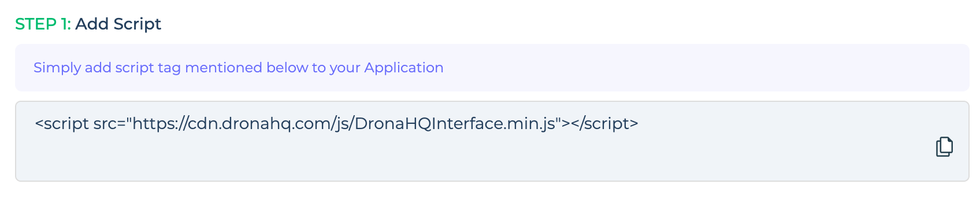Click the opening <script keyword in the code

point(62,124)
